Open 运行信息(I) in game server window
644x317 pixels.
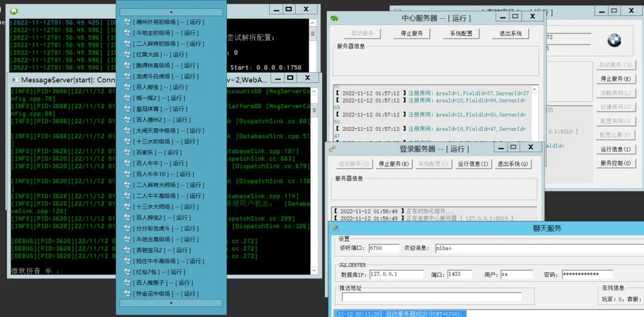coord(616,149)
